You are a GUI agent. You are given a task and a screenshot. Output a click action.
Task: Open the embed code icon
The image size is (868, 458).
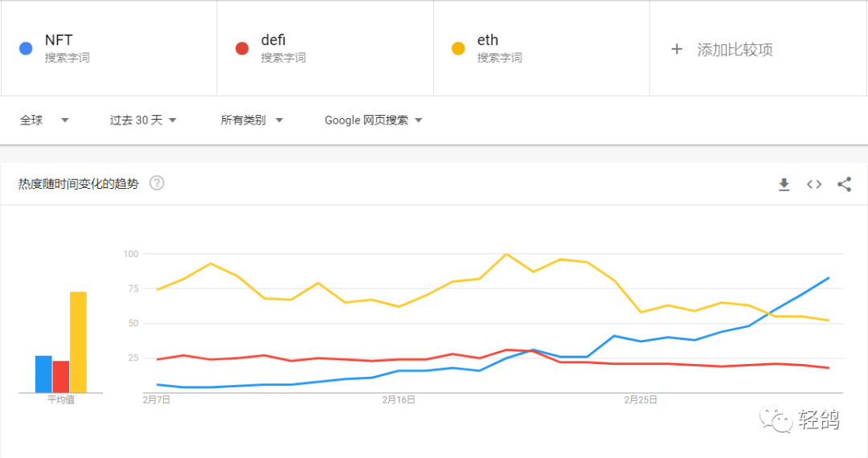pyautogui.click(x=814, y=184)
